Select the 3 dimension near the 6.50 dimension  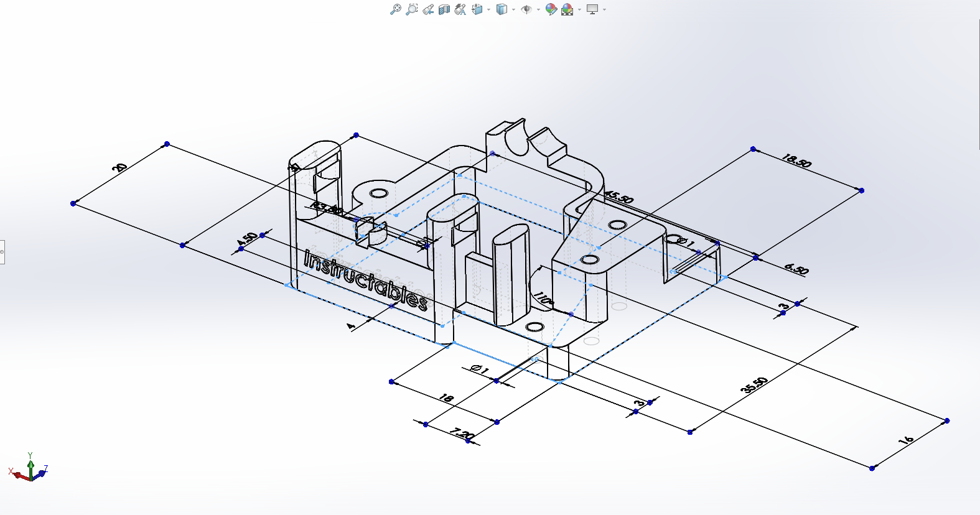[x=784, y=307]
